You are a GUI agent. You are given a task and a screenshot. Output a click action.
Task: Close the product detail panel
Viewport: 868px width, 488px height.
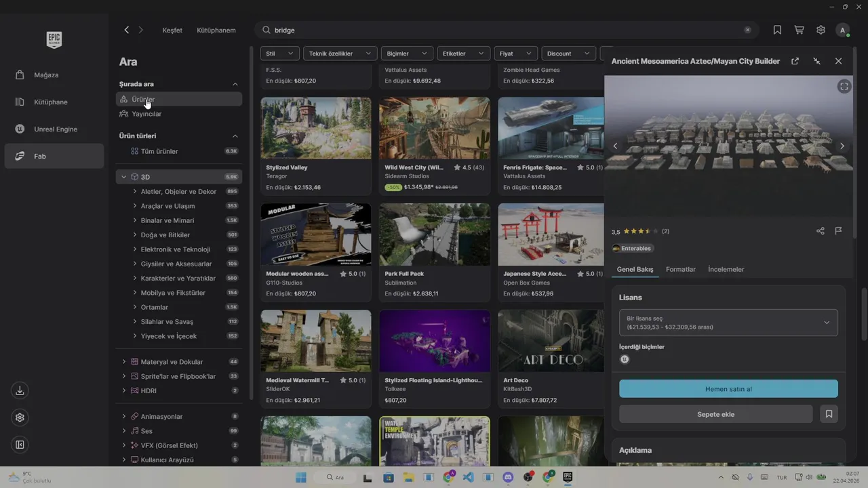(x=838, y=61)
